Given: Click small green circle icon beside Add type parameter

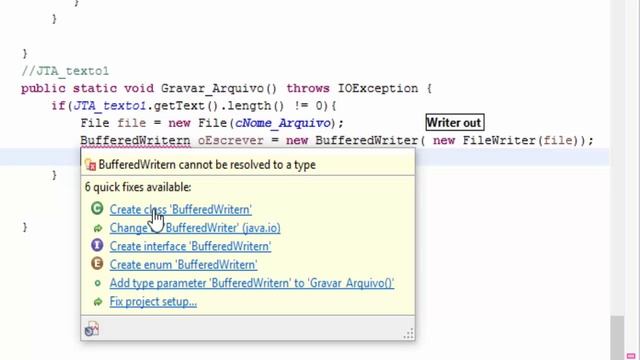Looking at the screenshot, I should tap(98, 283).
